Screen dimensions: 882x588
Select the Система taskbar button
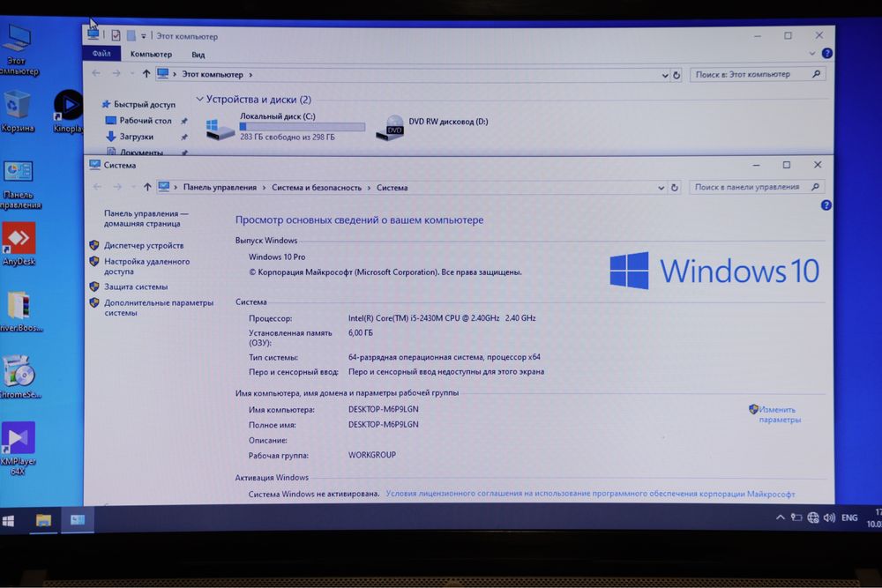click(x=78, y=519)
